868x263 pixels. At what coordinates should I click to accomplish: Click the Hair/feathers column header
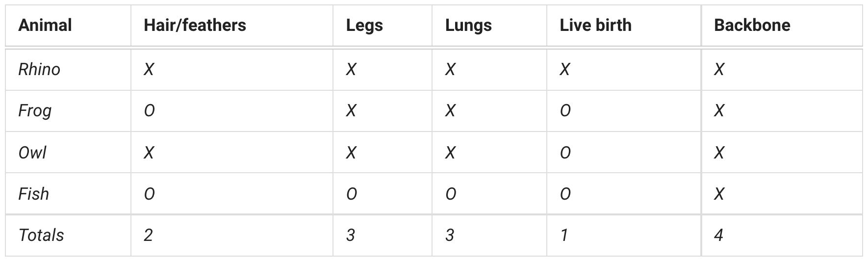[x=195, y=26]
